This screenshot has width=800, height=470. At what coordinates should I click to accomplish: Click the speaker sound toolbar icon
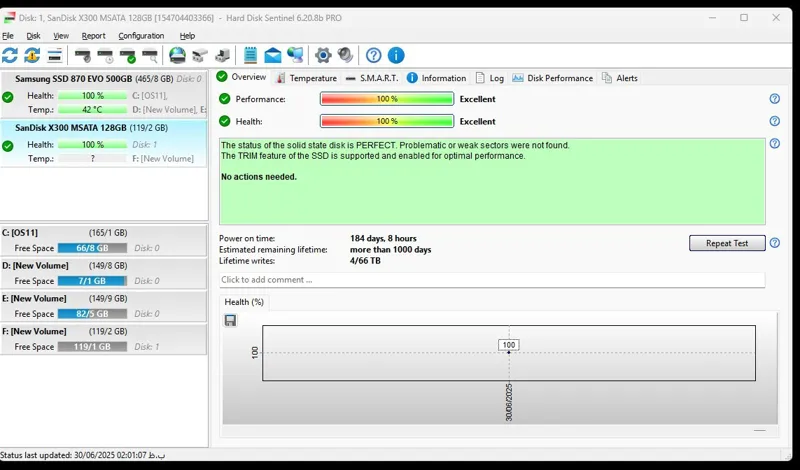click(345, 55)
